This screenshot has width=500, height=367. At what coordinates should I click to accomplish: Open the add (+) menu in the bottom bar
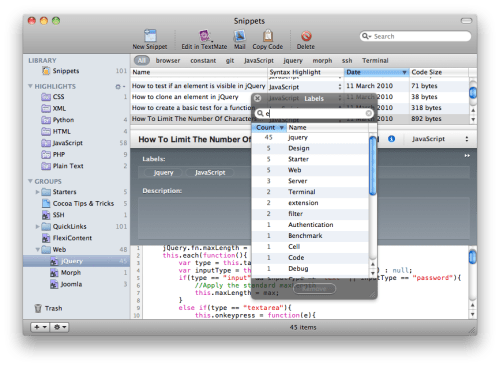point(40,327)
